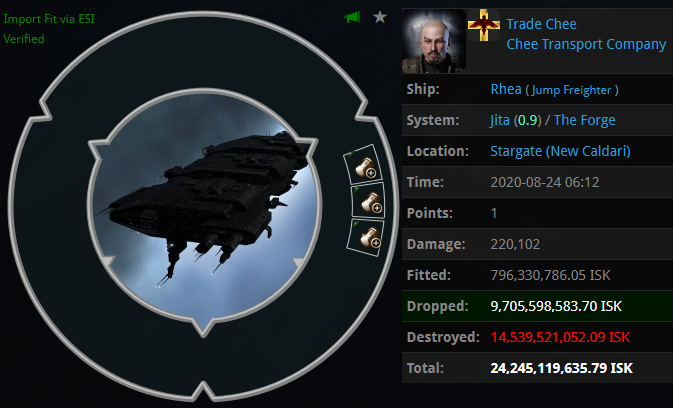The width and height of the screenshot is (673, 408).
Task: Click the green megaphone icon
Action: [352, 18]
